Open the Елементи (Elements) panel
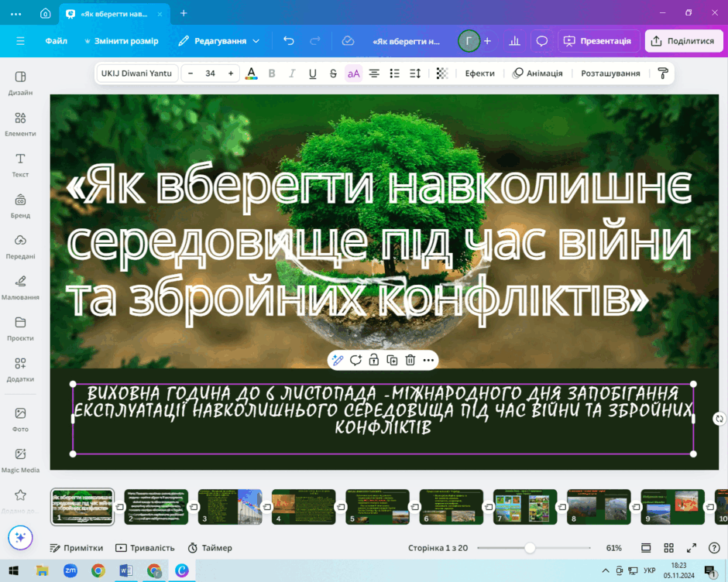Viewport: 728px width, 582px height. 20,124
